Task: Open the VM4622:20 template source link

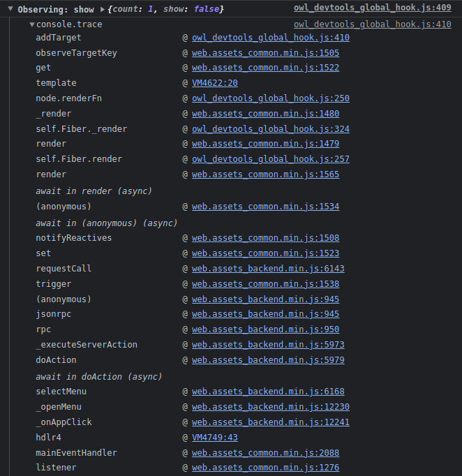Action: pyautogui.click(x=214, y=83)
